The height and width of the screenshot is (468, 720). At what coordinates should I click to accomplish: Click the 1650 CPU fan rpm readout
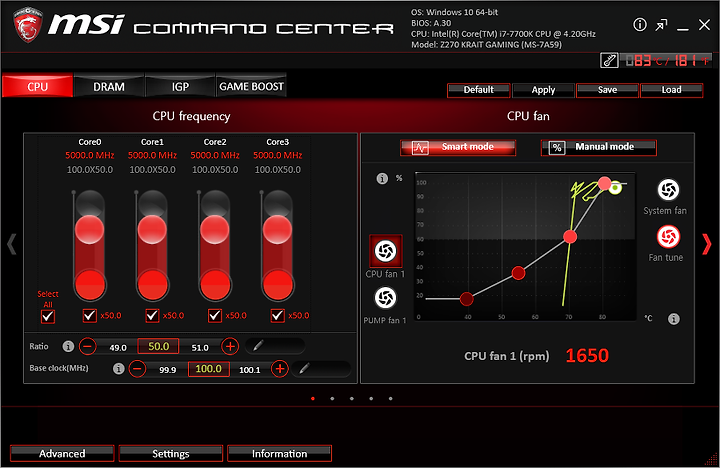[587, 355]
